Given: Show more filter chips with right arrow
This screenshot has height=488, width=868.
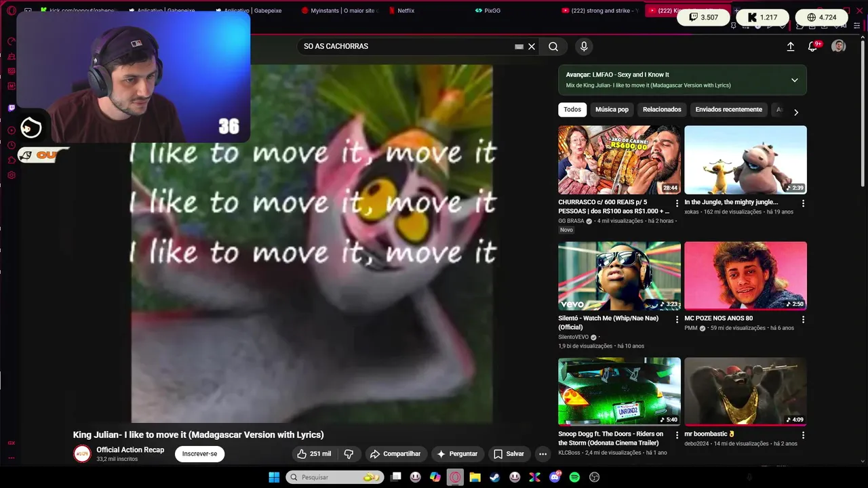Looking at the screenshot, I should [x=796, y=113].
